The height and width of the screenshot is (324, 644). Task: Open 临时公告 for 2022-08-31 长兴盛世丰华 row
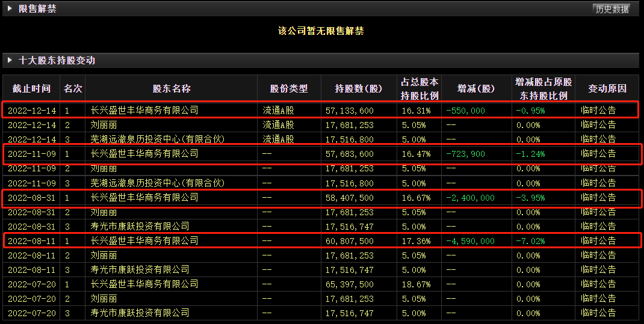tap(598, 198)
